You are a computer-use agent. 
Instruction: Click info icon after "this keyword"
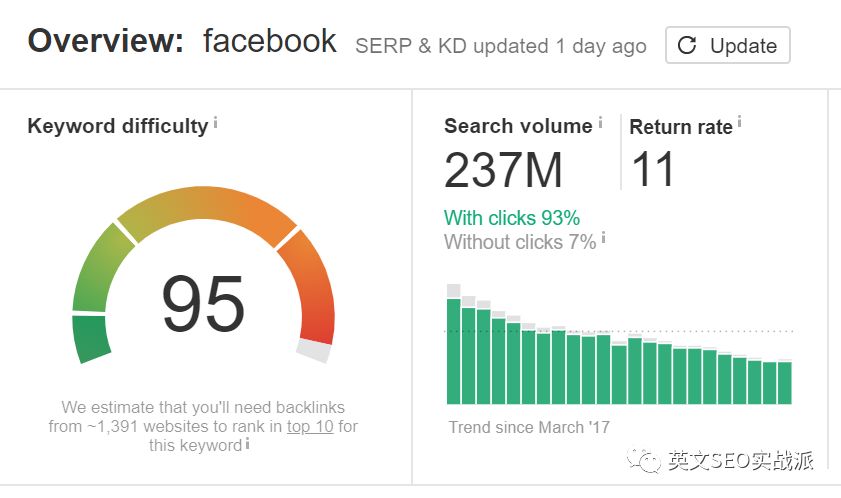tap(247, 443)
